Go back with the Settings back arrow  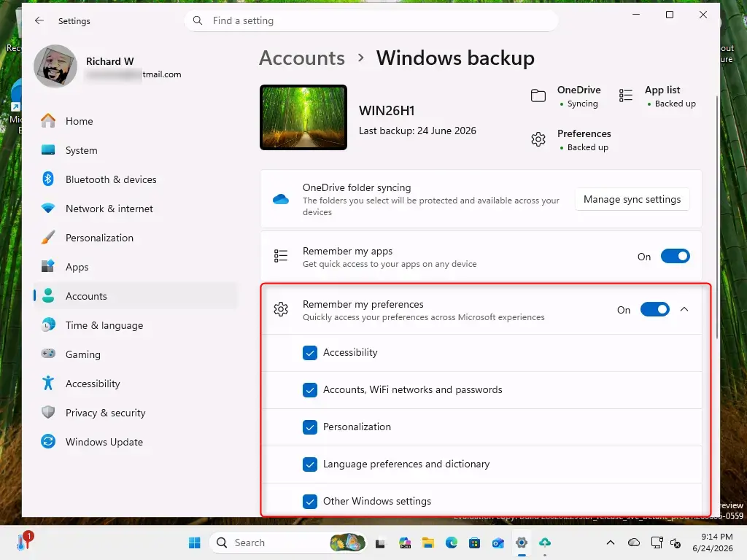39,20
